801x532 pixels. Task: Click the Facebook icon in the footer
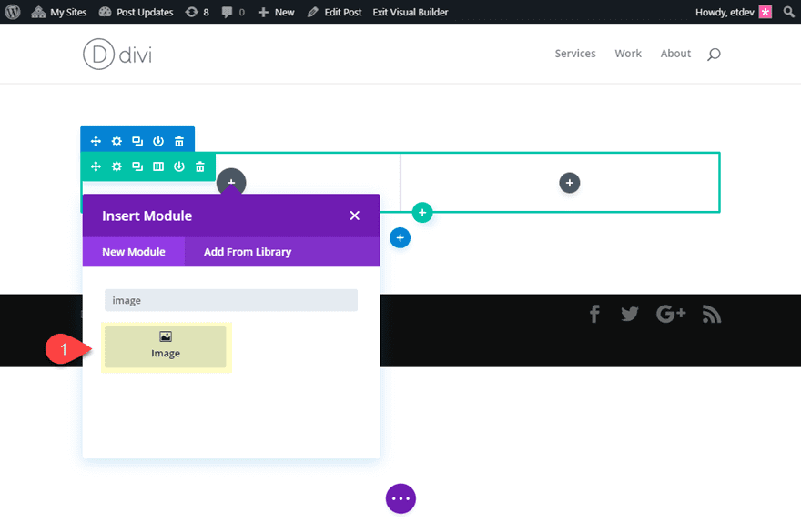click(594, 314)
